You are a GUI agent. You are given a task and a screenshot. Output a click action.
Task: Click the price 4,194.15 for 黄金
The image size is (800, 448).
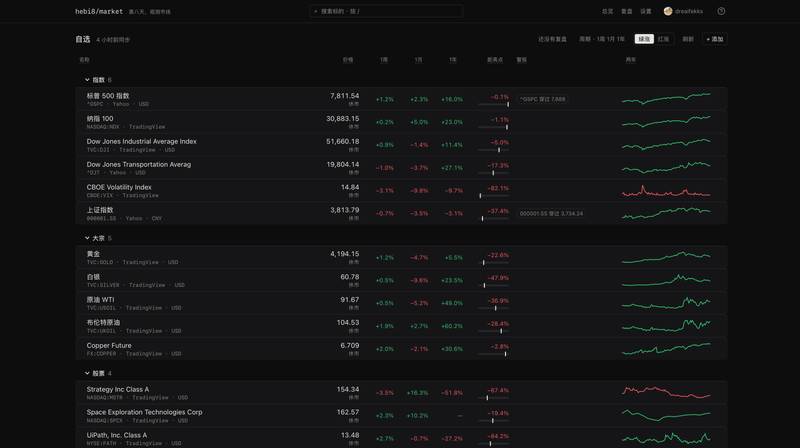(x=344, y=254)
